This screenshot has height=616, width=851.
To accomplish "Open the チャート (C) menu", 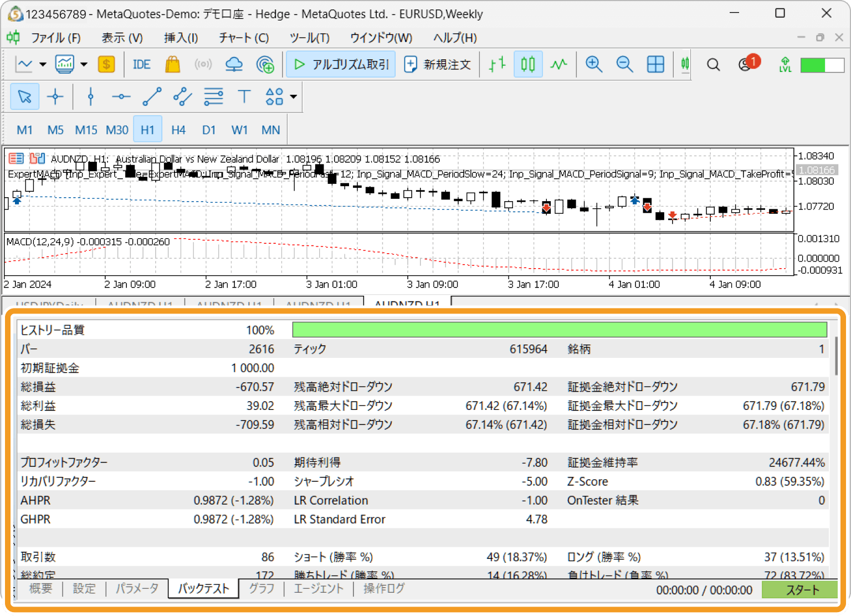I will tap(244, 38).
